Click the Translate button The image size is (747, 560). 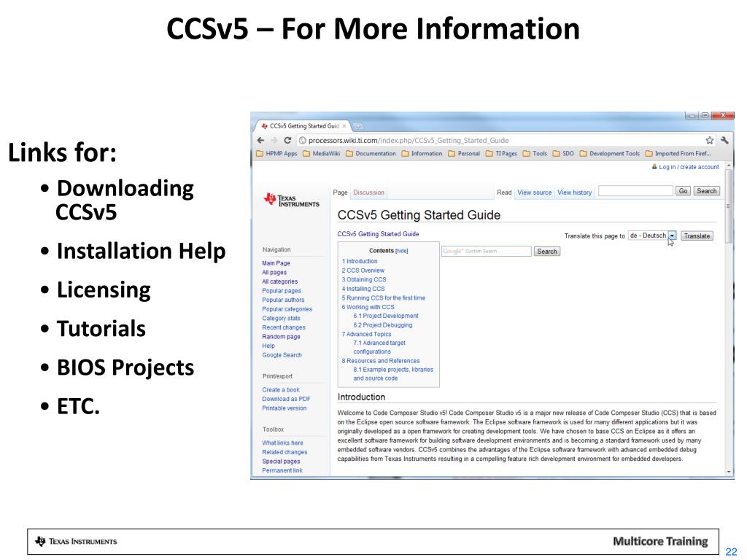click(x=697, y=236)
